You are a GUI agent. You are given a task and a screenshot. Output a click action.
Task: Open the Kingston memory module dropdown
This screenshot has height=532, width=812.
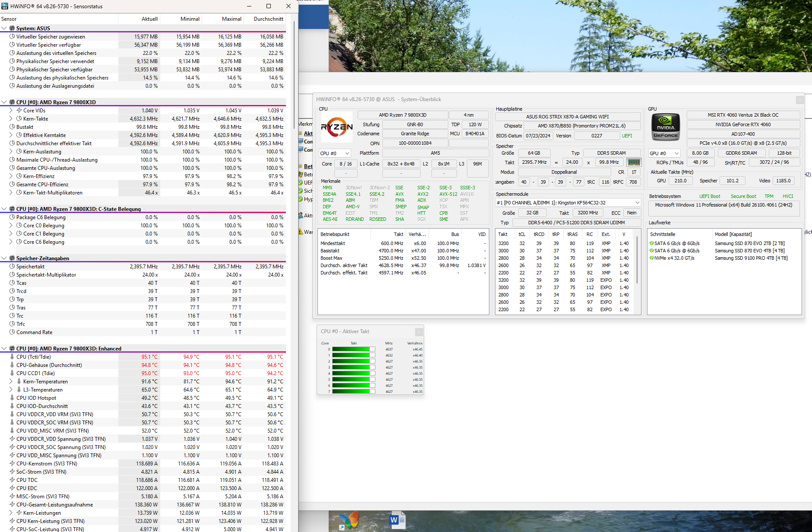point(568,203)
